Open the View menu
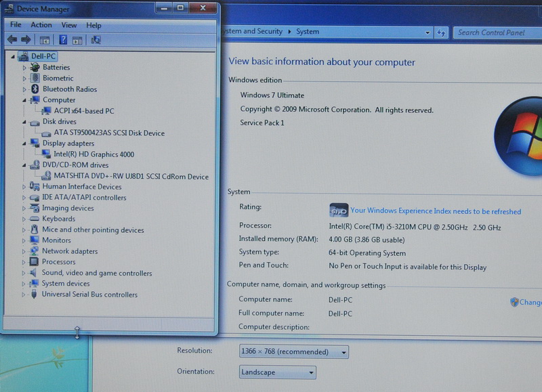542x392 pixels. click(69, 25)
